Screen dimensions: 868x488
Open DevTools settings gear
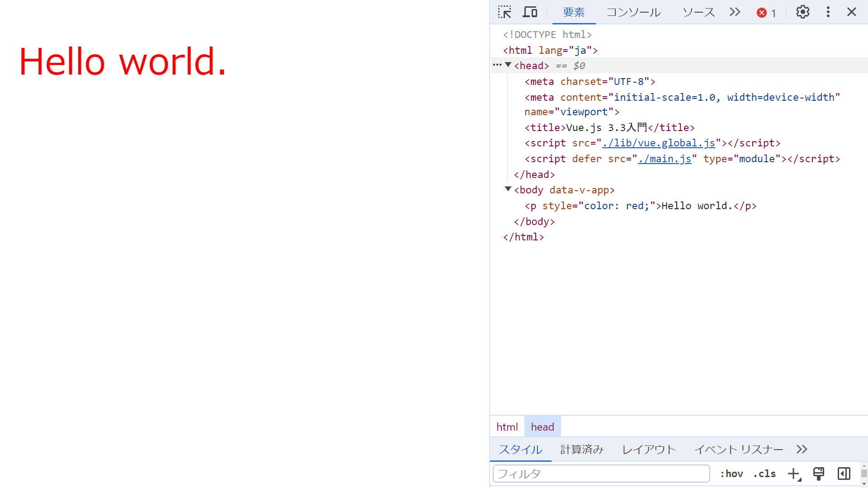pyautogui.click(x=802, y=12)
